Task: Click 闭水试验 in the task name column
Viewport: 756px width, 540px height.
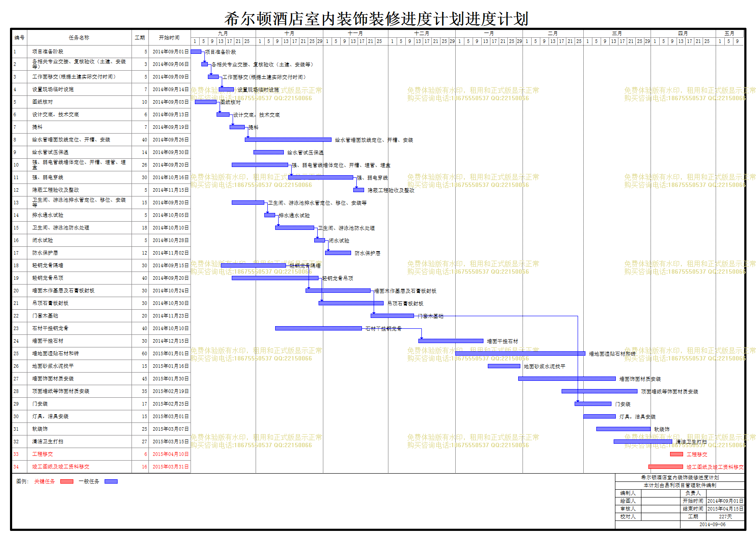Action: (x=43, y=240)
